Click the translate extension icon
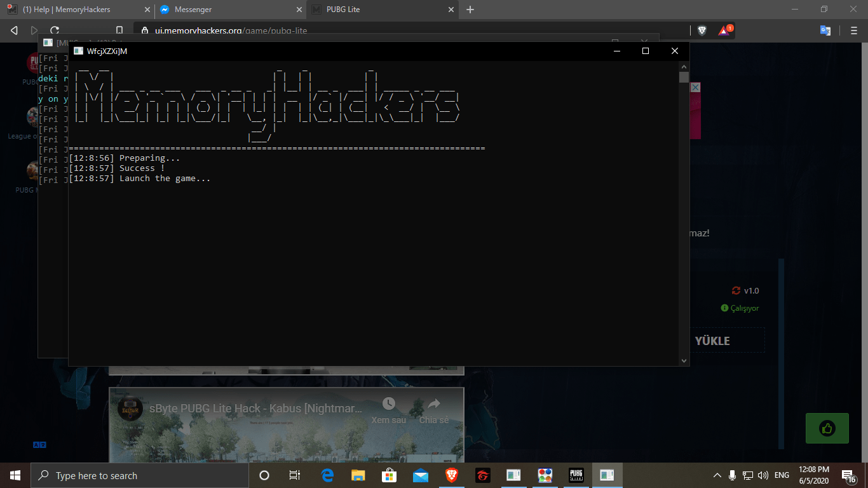Screen dimensions: 868x488 (x=825, y=30)
